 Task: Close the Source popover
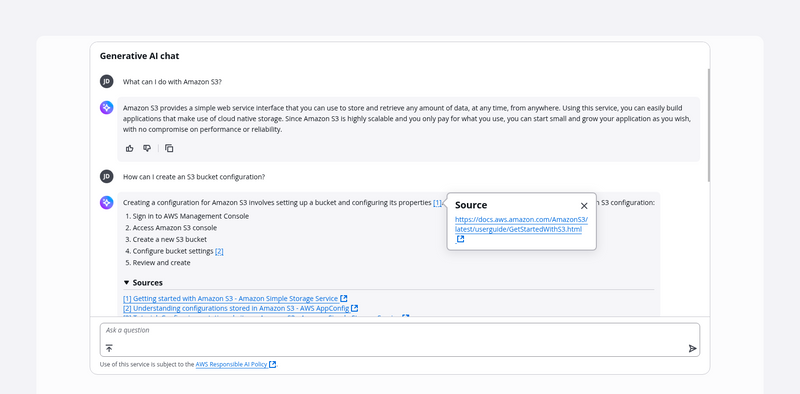pyautogui.click(x=584, y=206)
